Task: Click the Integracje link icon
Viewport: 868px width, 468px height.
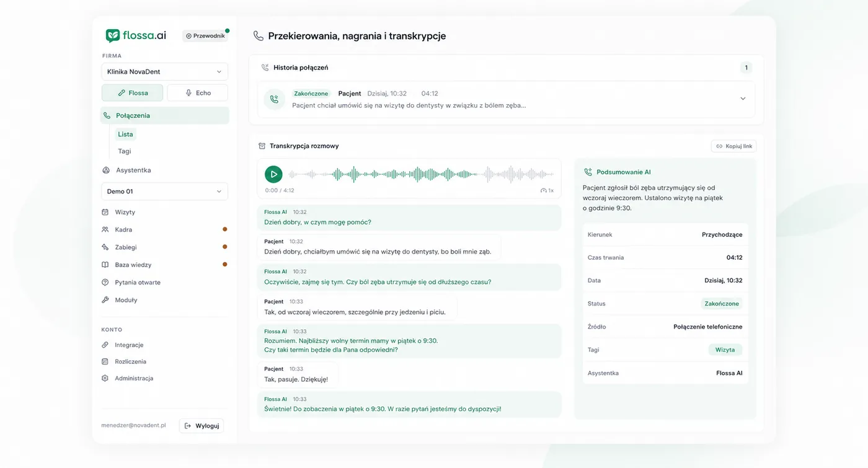Action: [x=105, y=345]
